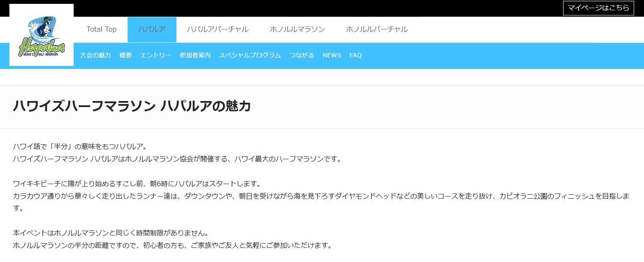
Task: Open the FAQ menu item
Action: [x=356, y=55]
